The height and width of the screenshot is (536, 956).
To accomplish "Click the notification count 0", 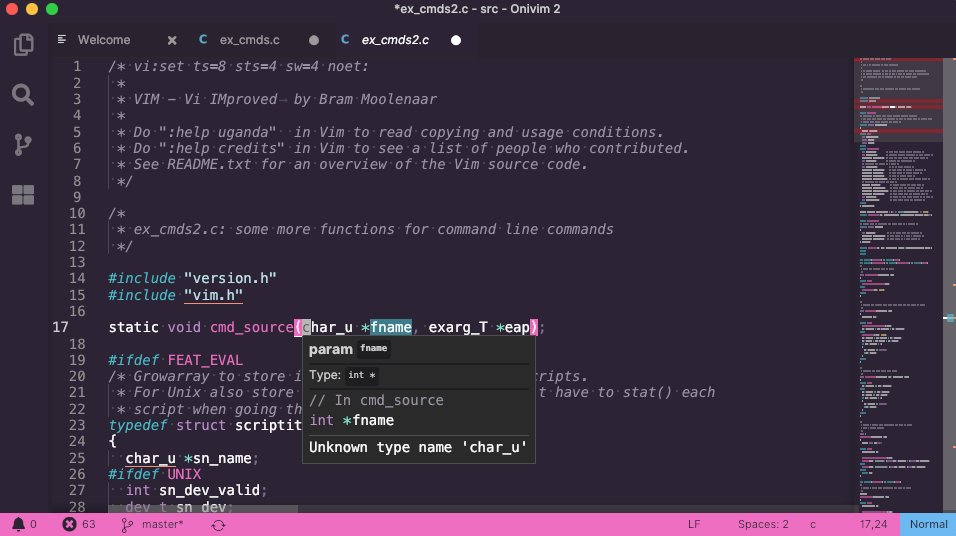I will click(34, 524).
